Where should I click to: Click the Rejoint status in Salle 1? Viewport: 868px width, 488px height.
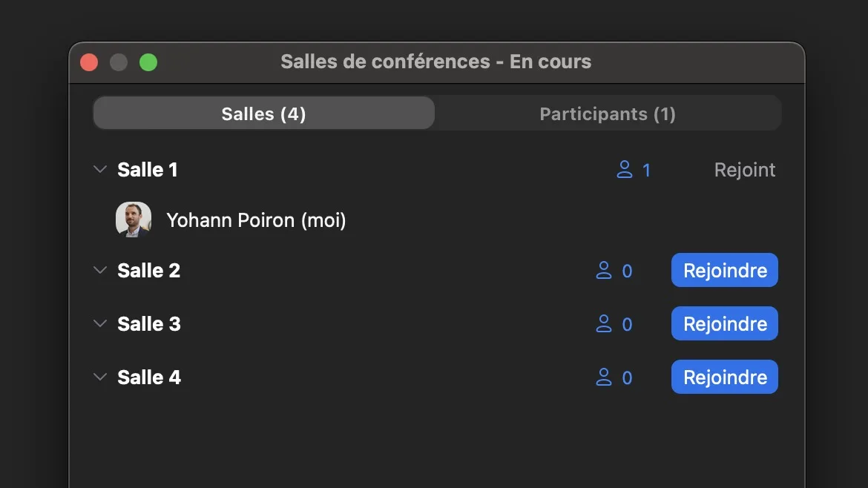(745, 170)
